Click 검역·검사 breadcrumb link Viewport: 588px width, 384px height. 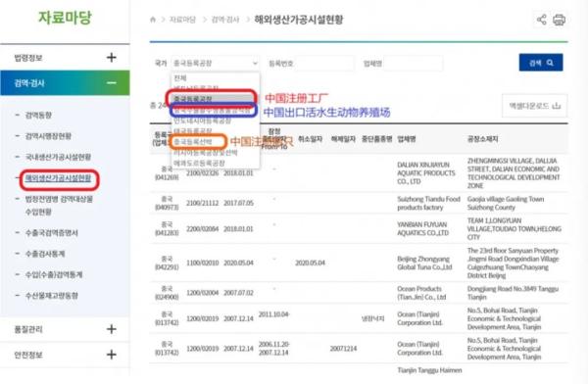225,20
